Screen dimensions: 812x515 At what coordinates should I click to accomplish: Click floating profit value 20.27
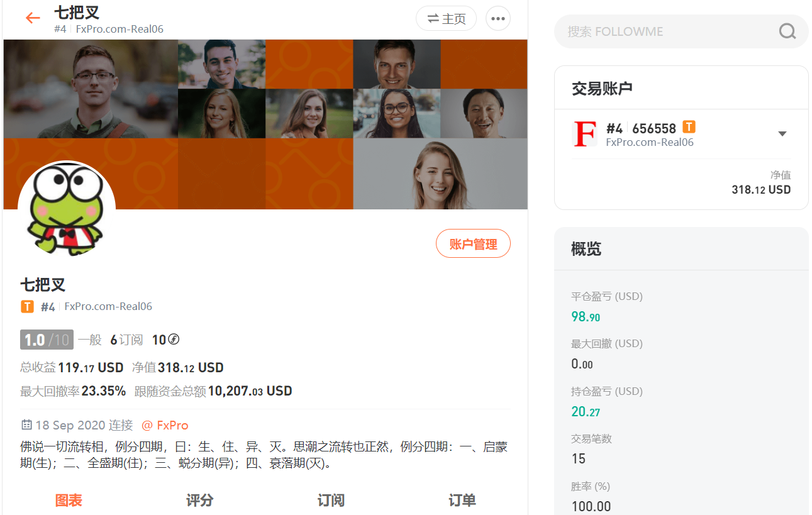tap(586, 412)
